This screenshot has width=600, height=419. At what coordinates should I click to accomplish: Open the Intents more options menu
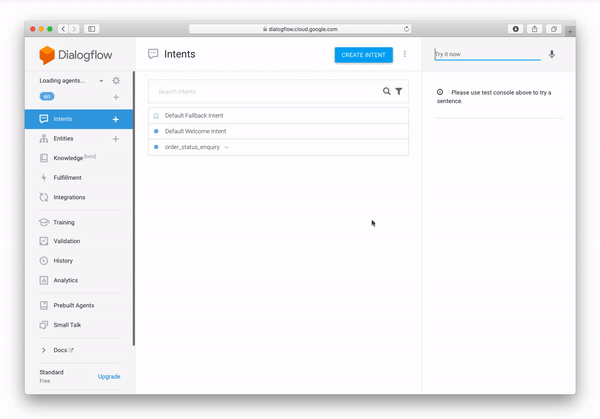pyautogui.click(x=404, y=54)
